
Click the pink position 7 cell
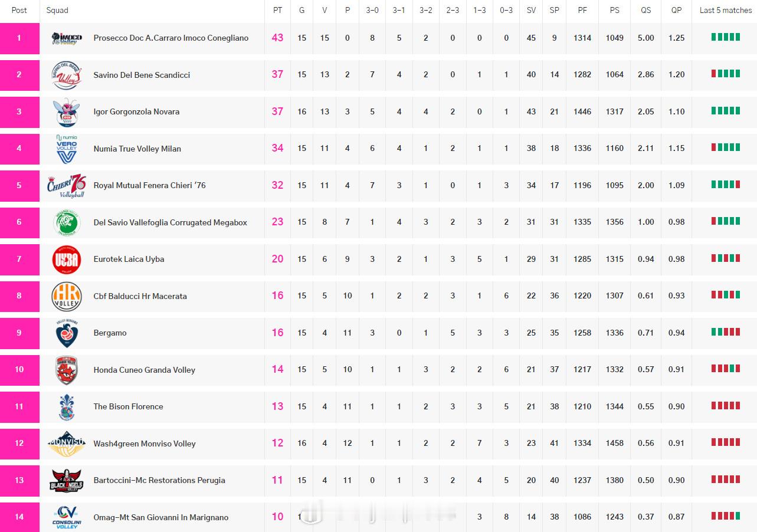[19, 260]
